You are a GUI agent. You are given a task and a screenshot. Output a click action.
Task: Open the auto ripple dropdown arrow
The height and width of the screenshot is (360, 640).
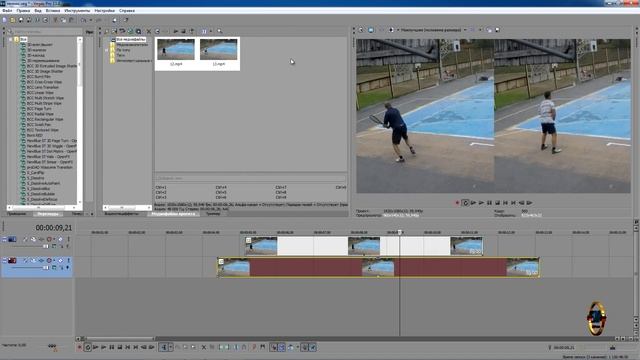[x=298, y=347]
